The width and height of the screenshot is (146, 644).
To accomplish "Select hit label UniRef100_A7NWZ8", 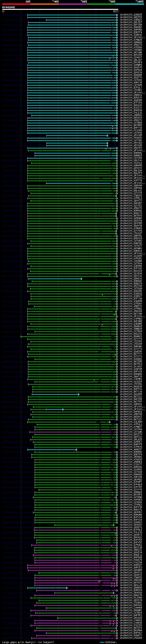I will click(131, 40).
